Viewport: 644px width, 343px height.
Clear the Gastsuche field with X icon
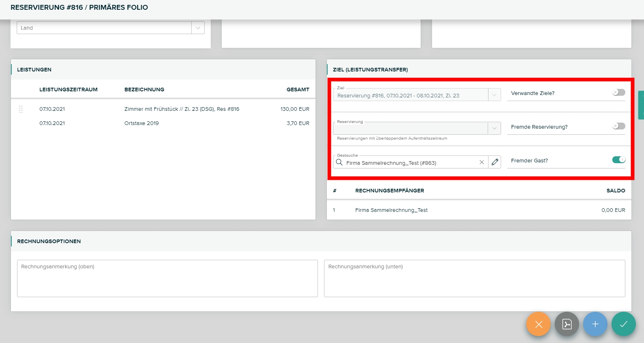click(482, 162)
